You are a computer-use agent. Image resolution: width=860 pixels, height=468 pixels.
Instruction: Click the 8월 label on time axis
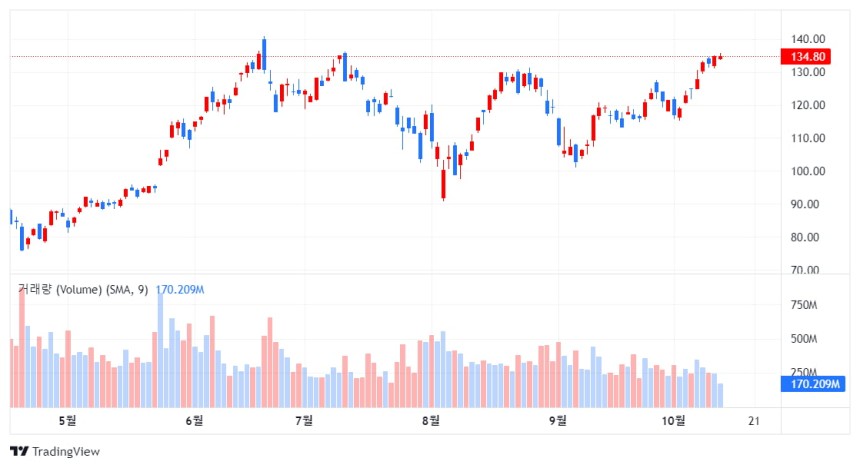click(x=431, y=421)
